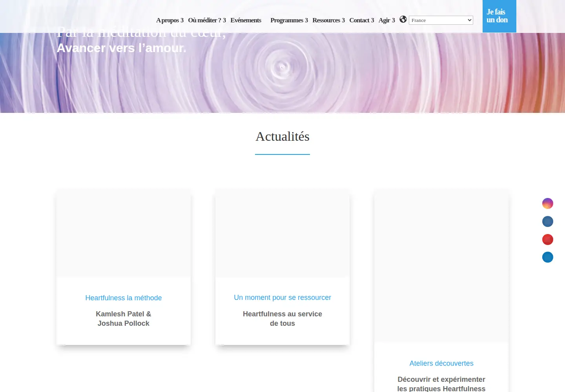Image resolution: width=565 pixels, height=392 pixels.
Task: Expand the Contact submenu
Action: 362,20
